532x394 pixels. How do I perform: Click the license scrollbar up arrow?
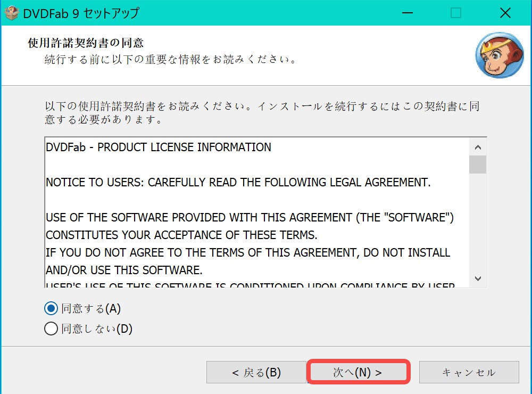click(x=478, y=147)
